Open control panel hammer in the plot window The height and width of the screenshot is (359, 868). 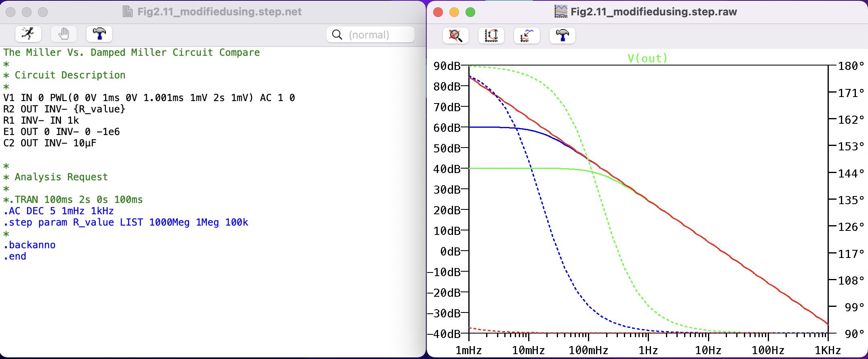click(563, 36)
